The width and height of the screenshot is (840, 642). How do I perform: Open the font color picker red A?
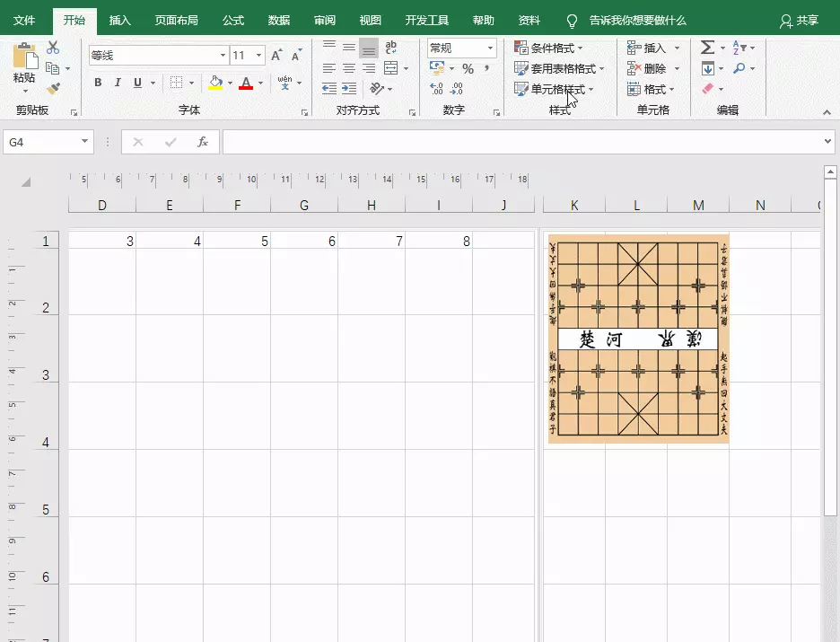(246, 84)
